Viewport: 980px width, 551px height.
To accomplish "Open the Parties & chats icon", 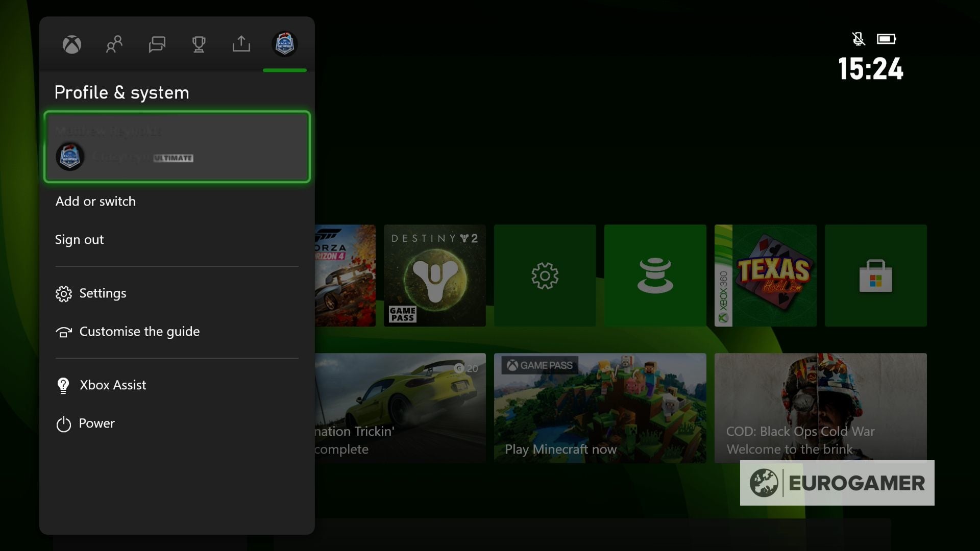I will pos(157,44).
